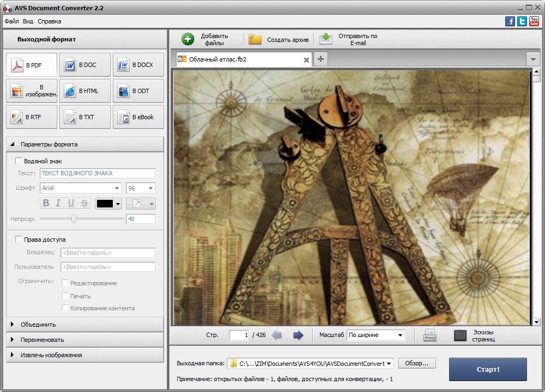Viewport: 545px width, 392px height.
Task: Tick the Права доступа checkbox
Action: (x=19, y=239)
